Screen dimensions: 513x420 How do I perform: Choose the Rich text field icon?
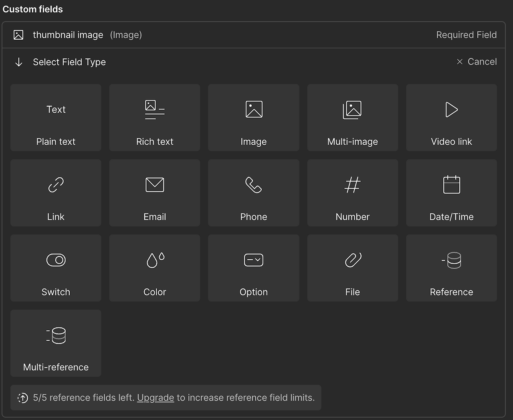pyautogui.click(x=155, y=110)
